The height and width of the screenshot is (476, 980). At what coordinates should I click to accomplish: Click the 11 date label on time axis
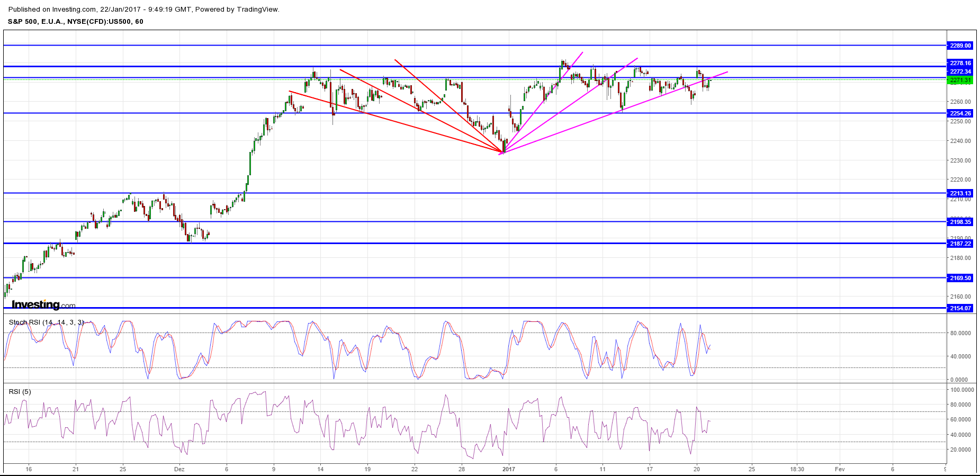(x=603, y=469)
